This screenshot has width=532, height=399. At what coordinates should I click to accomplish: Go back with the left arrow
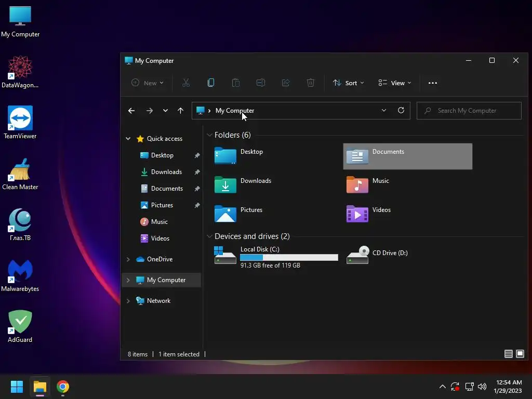click(x=131, y=111)
